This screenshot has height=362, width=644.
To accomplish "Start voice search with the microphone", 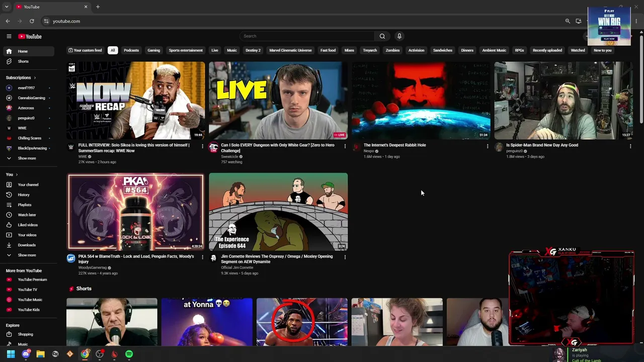I will (x=399, y=36).
